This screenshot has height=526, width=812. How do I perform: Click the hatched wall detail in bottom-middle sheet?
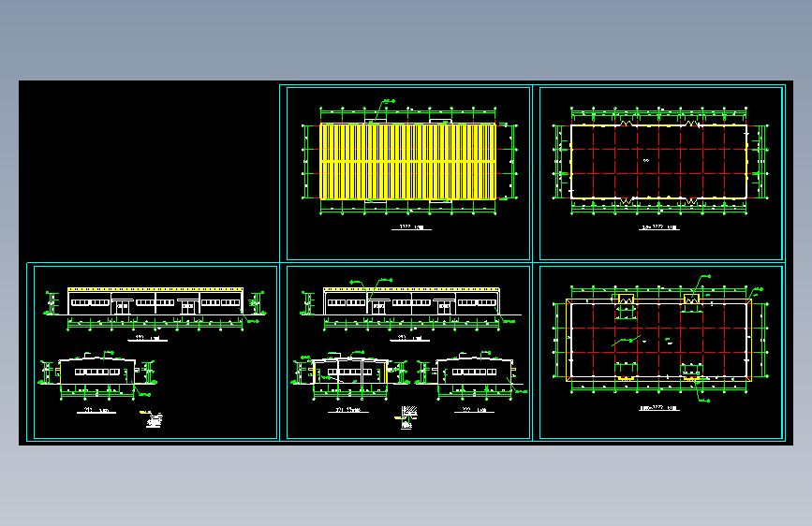click(408, 417)
